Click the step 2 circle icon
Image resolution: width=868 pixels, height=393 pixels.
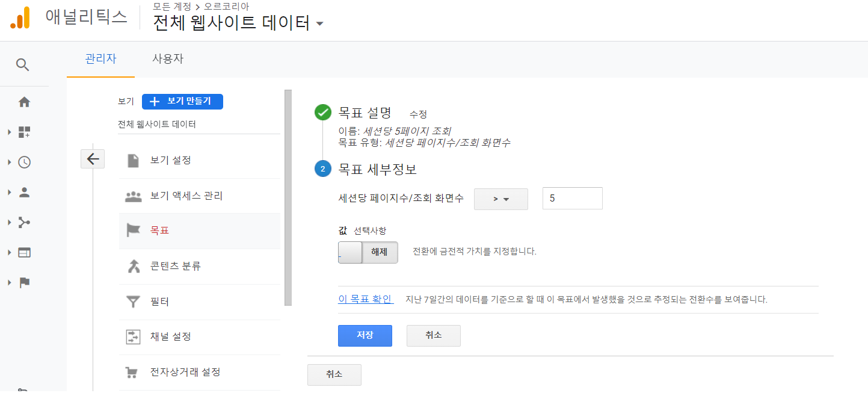(x=323, y=169)
